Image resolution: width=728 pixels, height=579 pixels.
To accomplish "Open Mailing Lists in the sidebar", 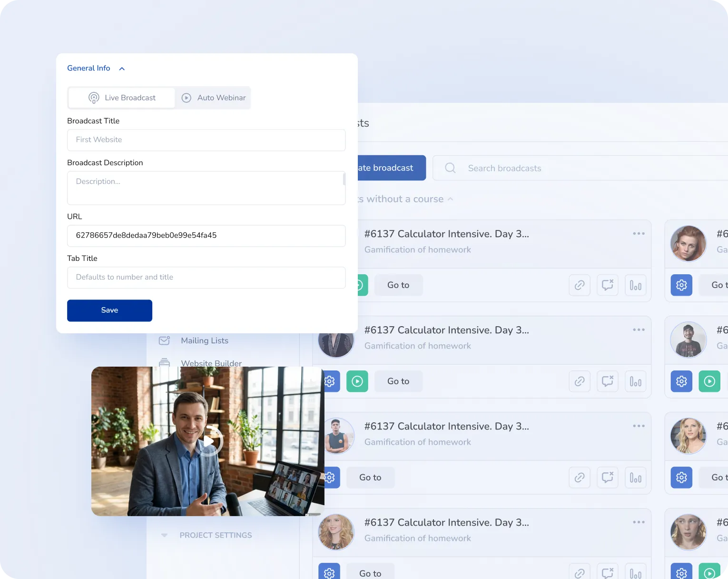I will 204,341.
